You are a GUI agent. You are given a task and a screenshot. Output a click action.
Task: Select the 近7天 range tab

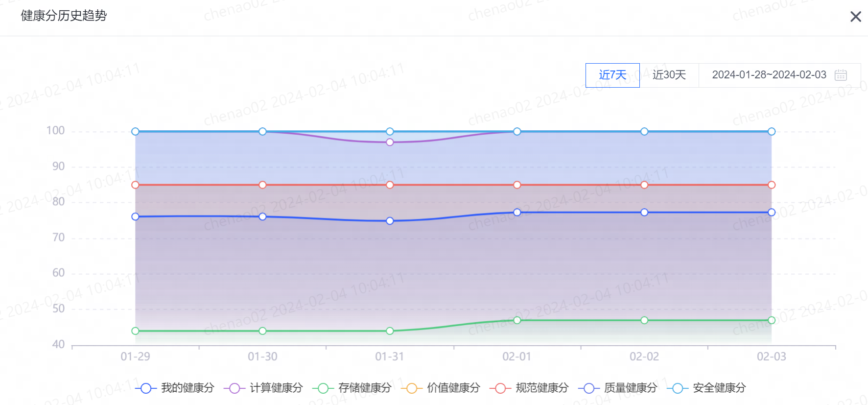pyautogui.click(x=612, y=75)
